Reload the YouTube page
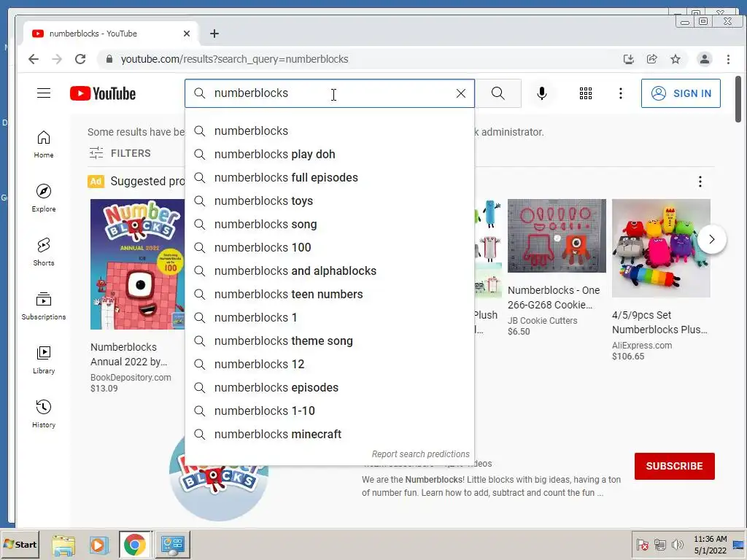The width and height of the screenshot is (747, 560). click(80, 59)
